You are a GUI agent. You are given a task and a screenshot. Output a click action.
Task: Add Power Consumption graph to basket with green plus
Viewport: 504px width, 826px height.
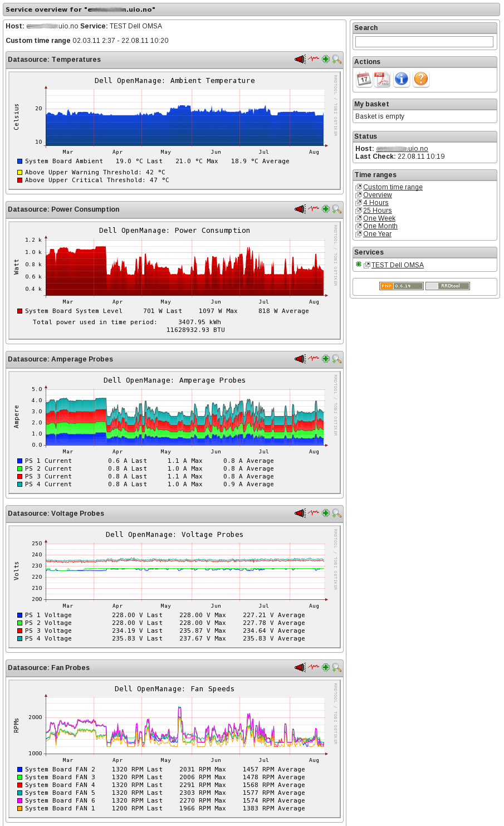tap(326, 209)
